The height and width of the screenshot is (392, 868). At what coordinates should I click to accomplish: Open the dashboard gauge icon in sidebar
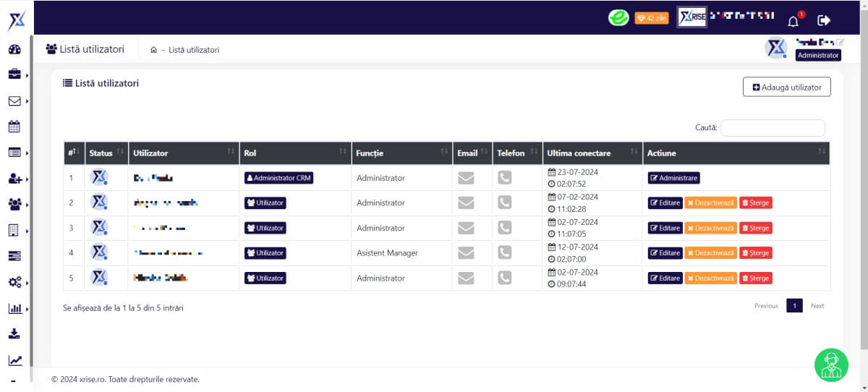(14, 50)
